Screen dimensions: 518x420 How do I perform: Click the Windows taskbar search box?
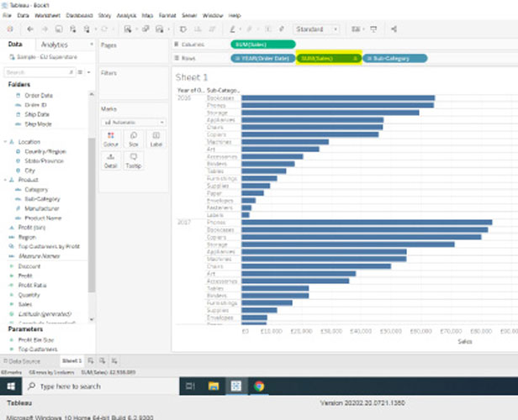[100, 386]
